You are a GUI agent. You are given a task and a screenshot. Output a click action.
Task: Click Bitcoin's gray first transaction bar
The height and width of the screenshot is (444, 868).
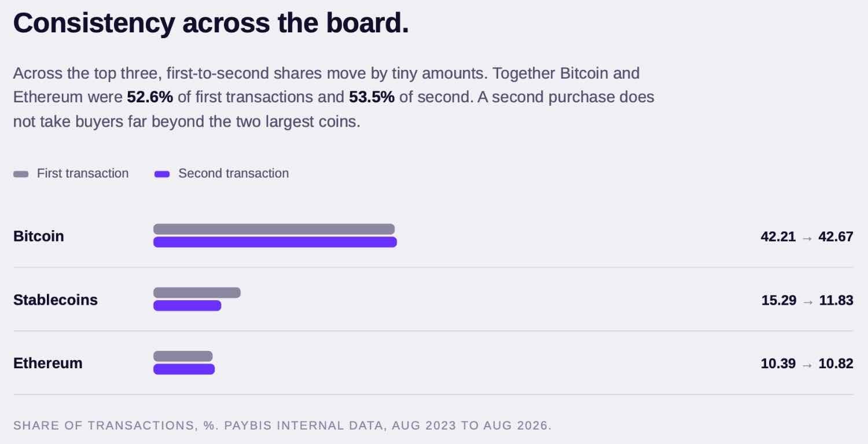274,229
